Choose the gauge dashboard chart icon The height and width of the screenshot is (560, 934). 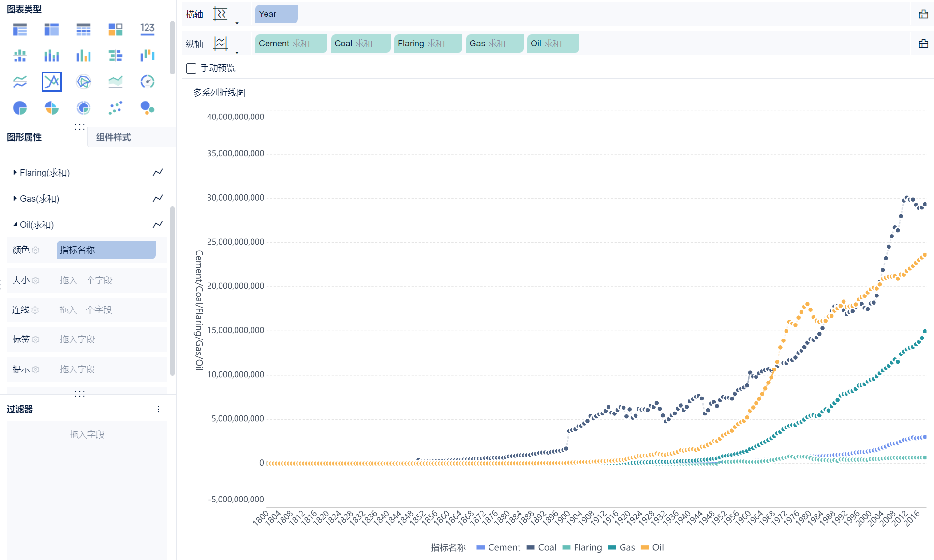(148, 82)
